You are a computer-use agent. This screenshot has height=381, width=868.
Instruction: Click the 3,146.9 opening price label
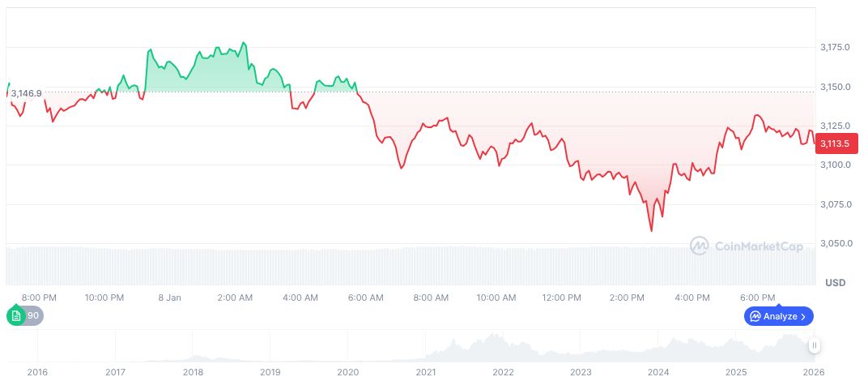click(x=27, y=93)
